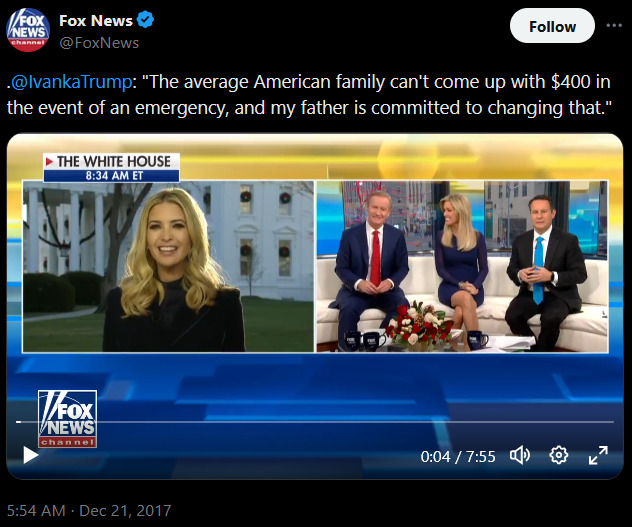Click the Fox News channel logo in video
This screenshot has height=527, width=632.
[67, 419]
